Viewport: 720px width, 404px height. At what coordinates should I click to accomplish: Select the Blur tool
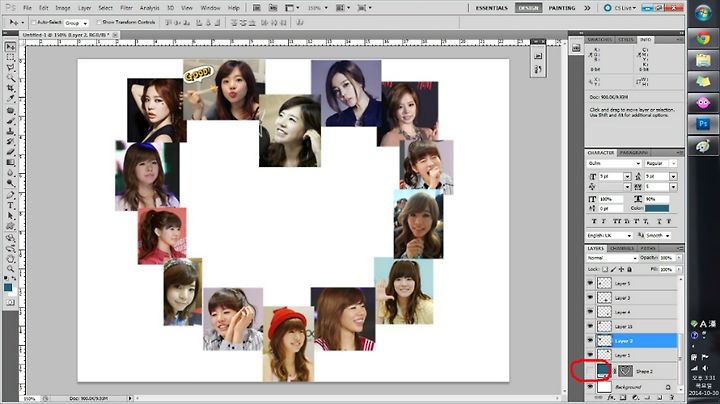tap(10, 173)
